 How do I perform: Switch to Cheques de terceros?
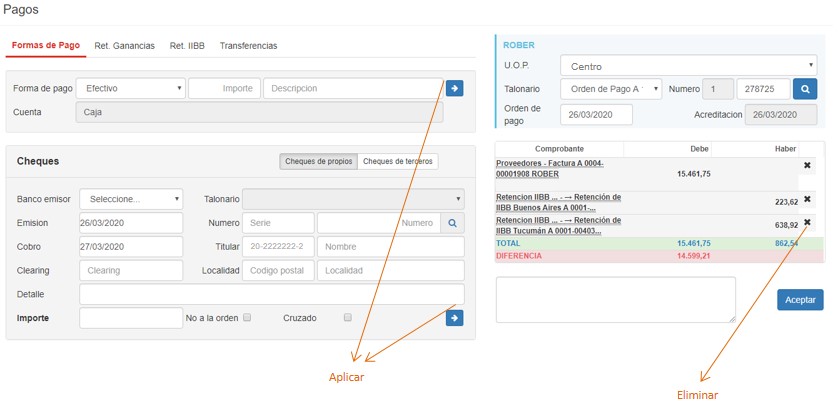click(397, 161)
